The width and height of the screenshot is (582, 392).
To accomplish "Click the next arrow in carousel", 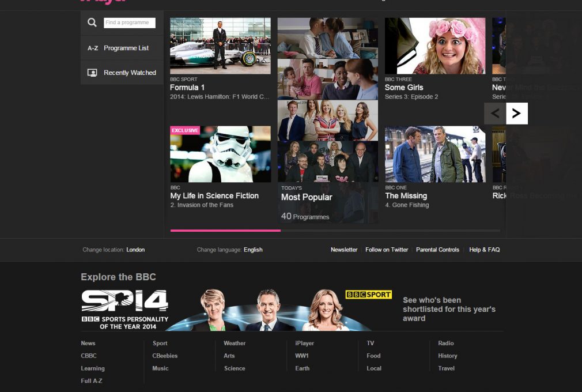I will pyautogui.click(x=516, y=114).
